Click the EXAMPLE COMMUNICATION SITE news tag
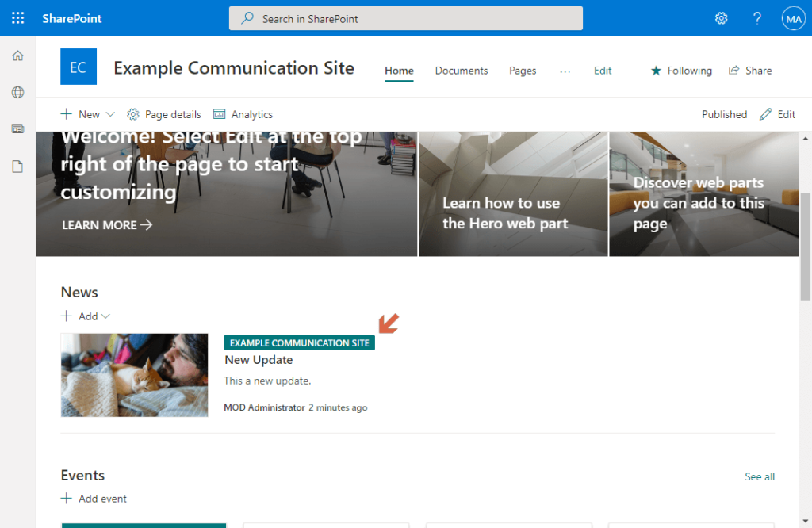Screen dimensions: 812x528 (299, 342)
